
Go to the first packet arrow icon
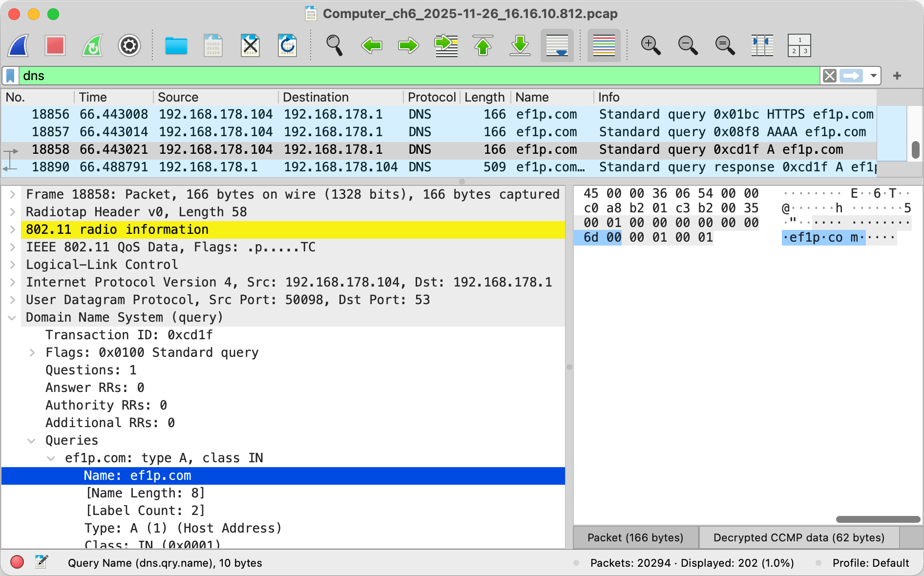pyautogui.click(x=483, y=46)
